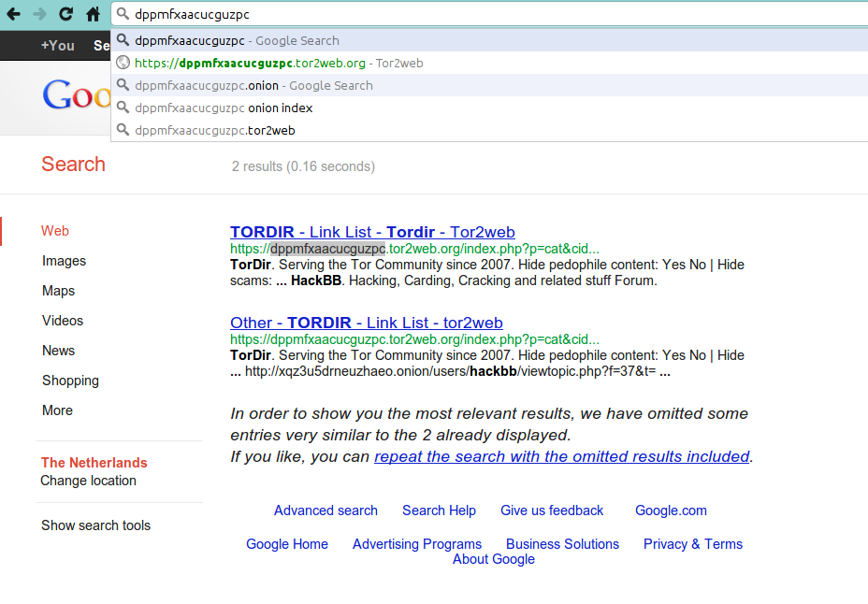Open Business Solutions link

pyautogui.click(x=562, y=544)
